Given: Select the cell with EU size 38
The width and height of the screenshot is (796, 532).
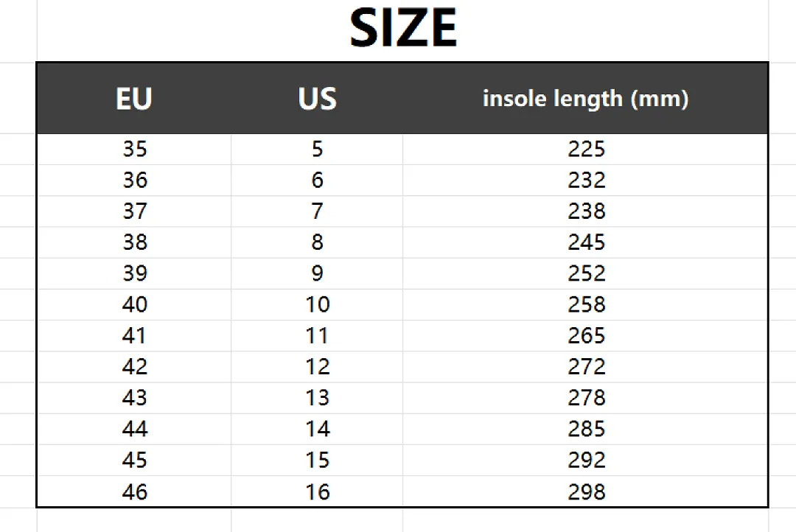Looking at the screenshot, I should 135,242.
